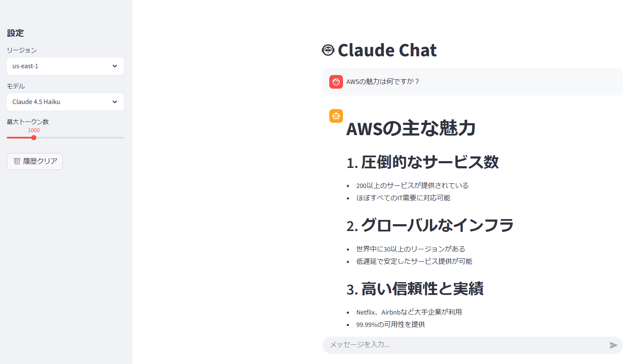Click the trash can icon on 履歴クリア

(17, 161)
